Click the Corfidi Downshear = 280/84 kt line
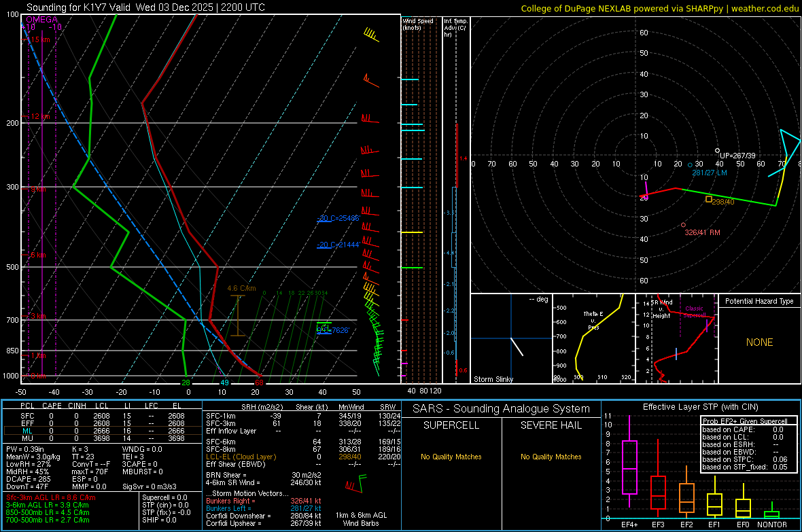 [x=264, y=516]
